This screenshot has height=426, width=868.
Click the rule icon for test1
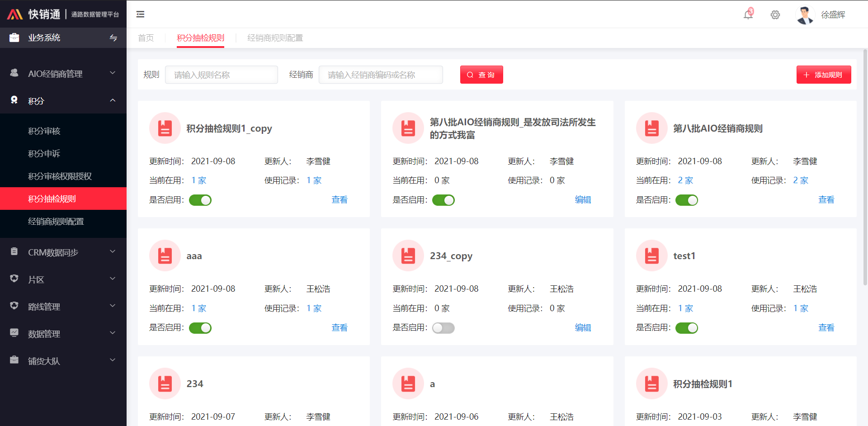click(x=652, y=256)
